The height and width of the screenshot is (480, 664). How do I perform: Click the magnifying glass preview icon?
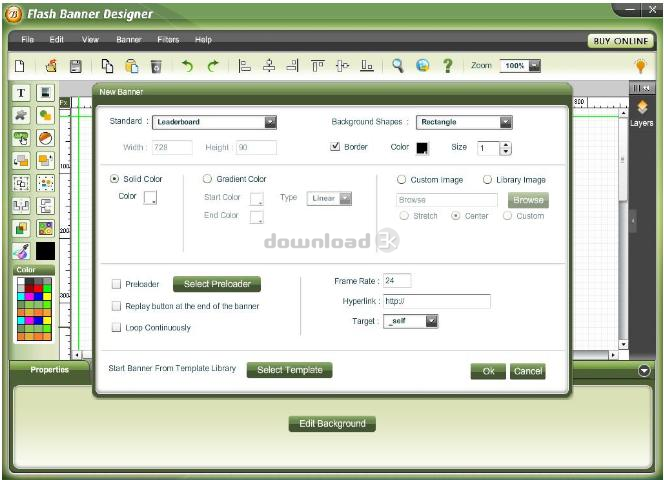(398, 66)
